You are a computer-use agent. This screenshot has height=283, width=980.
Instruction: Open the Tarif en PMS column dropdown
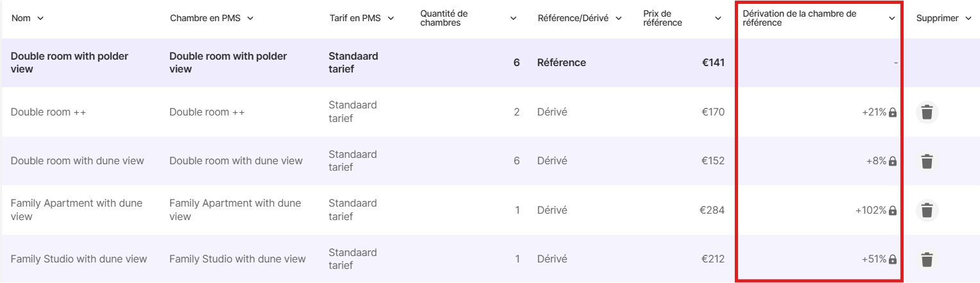click(391, 19)
